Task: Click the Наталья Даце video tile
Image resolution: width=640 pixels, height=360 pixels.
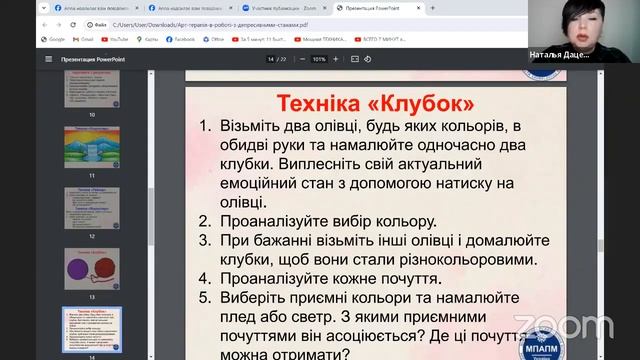Action: (x=584, y=31)
